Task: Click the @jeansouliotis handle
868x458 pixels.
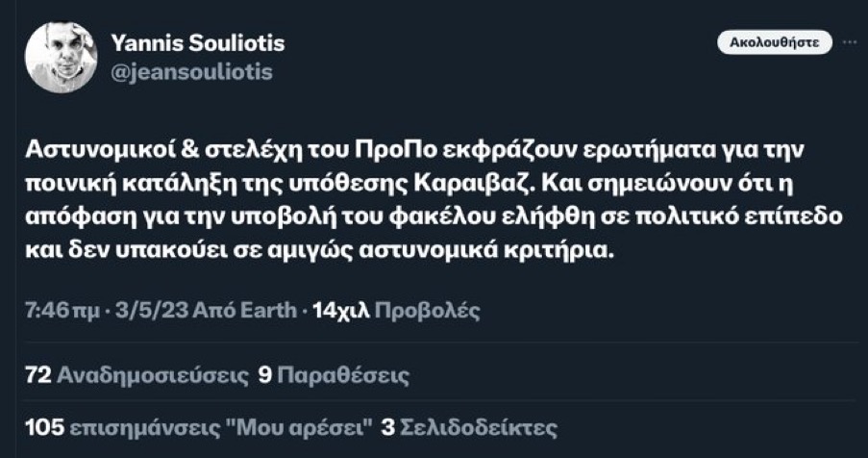Action: (192, 72)
